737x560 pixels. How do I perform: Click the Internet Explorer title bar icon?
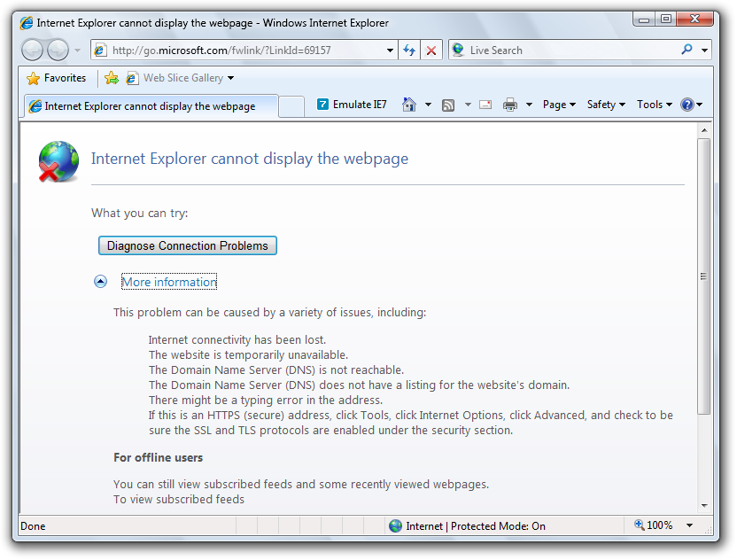(x=27, y=22)
